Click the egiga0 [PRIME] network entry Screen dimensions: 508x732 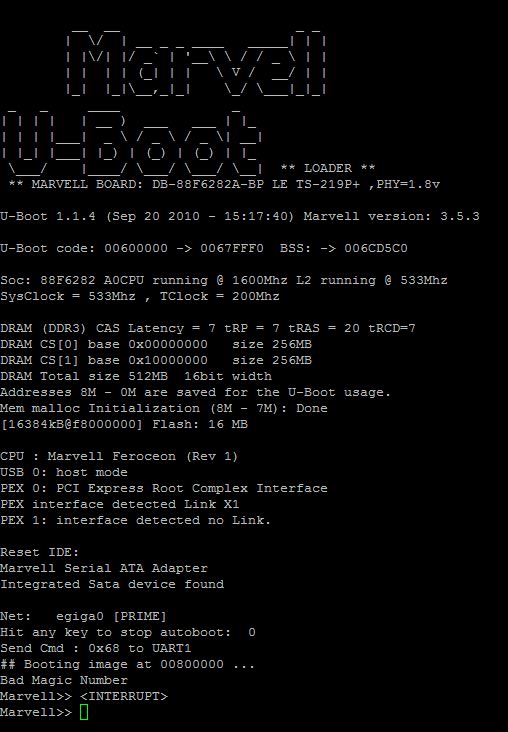pos(111,616)
